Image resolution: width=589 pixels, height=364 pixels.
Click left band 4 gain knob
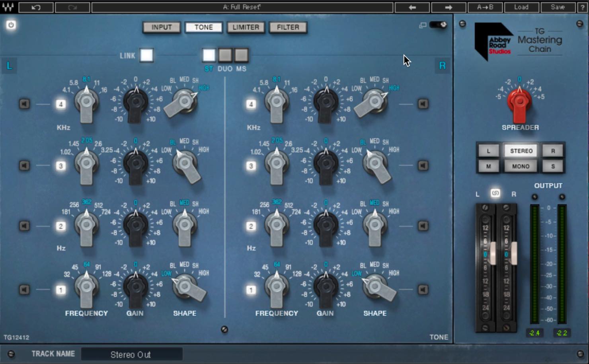pyautogui.click(x=136, y=103)
